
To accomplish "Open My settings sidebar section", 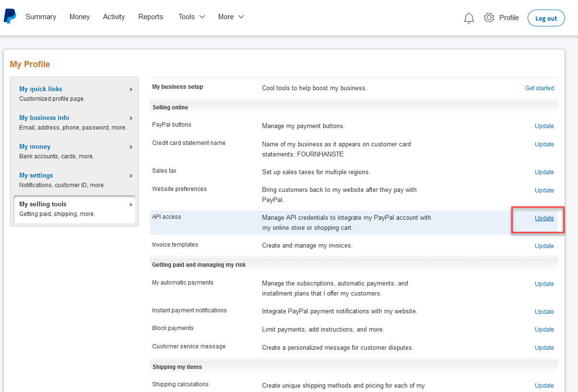I will point(36,175).
